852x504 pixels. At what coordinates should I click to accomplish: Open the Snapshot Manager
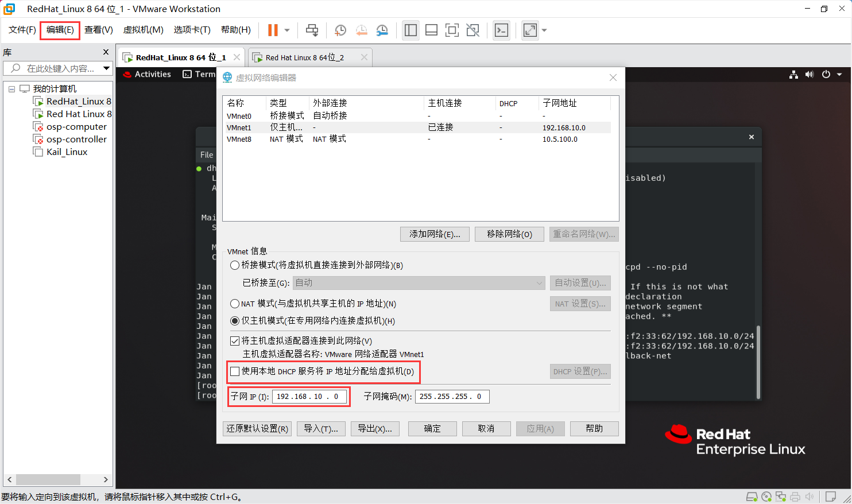(382, 30)
